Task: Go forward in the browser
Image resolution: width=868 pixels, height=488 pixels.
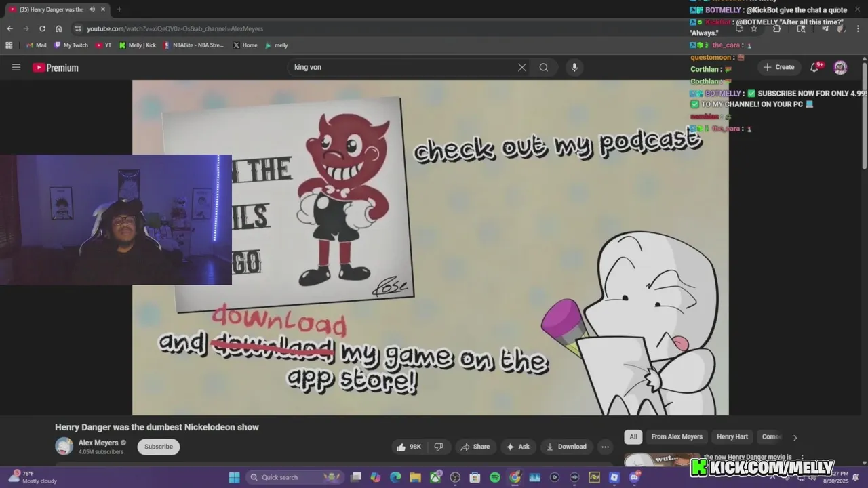Action: tap(26, 28)
